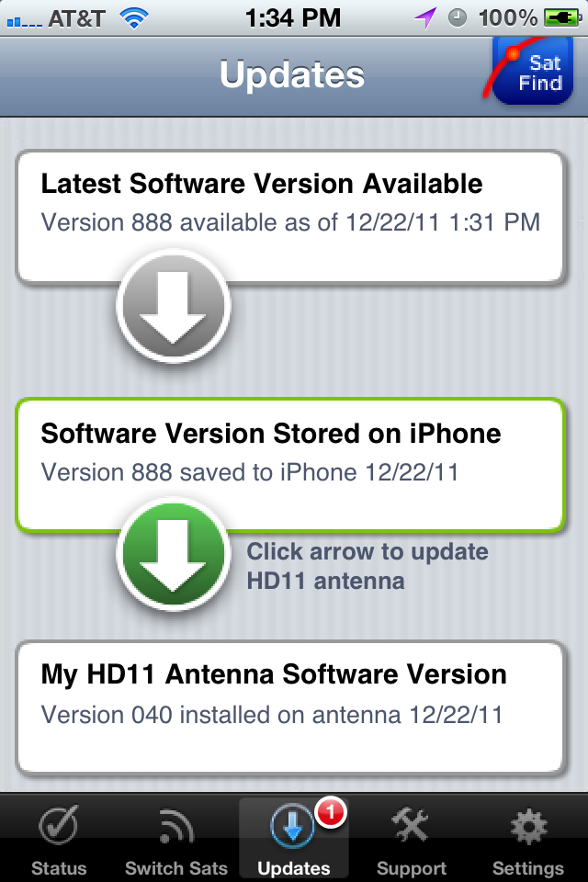Select the Switch Sats signal icon
This screenshot has height=882, width=588.
176,826
